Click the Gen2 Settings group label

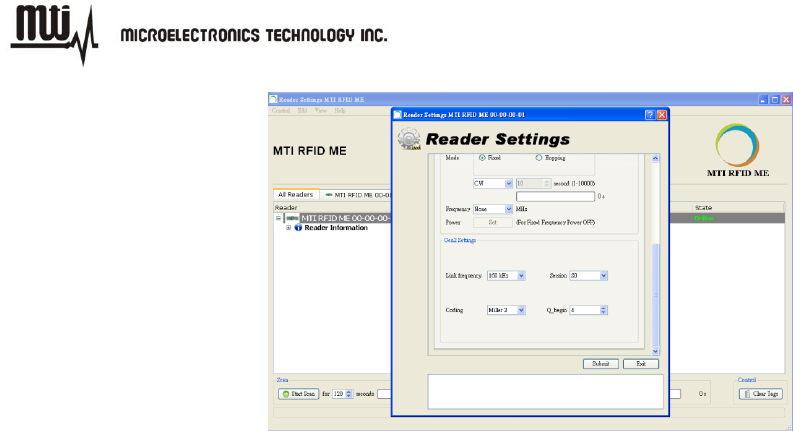(460, 240)
